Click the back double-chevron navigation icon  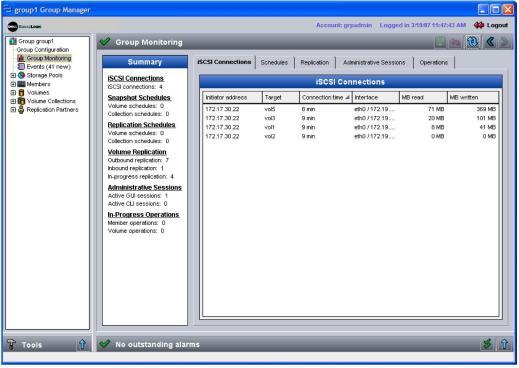(x=490, y=42)
